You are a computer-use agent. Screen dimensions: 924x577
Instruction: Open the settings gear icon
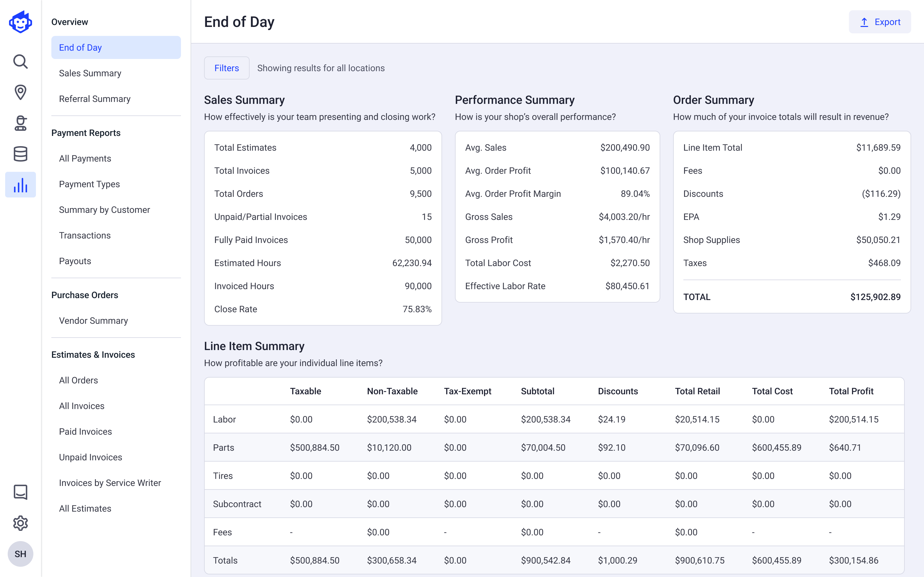(x=20, y=523)
